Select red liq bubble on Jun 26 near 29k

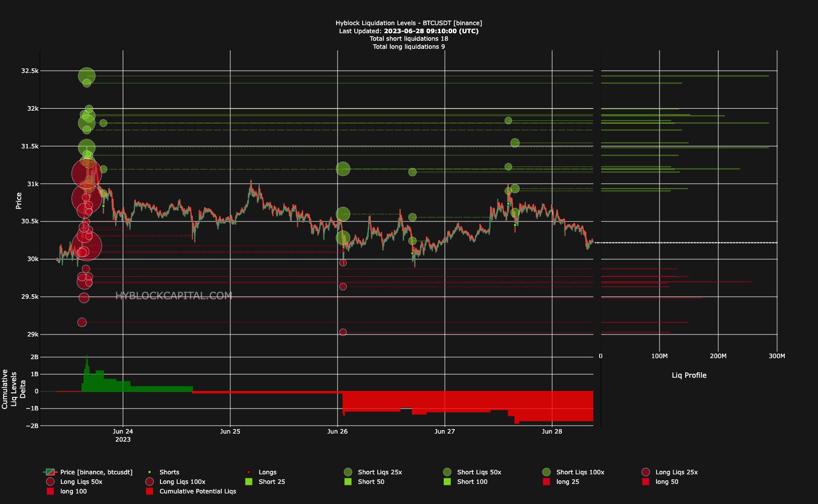click(x=343, y=332)
